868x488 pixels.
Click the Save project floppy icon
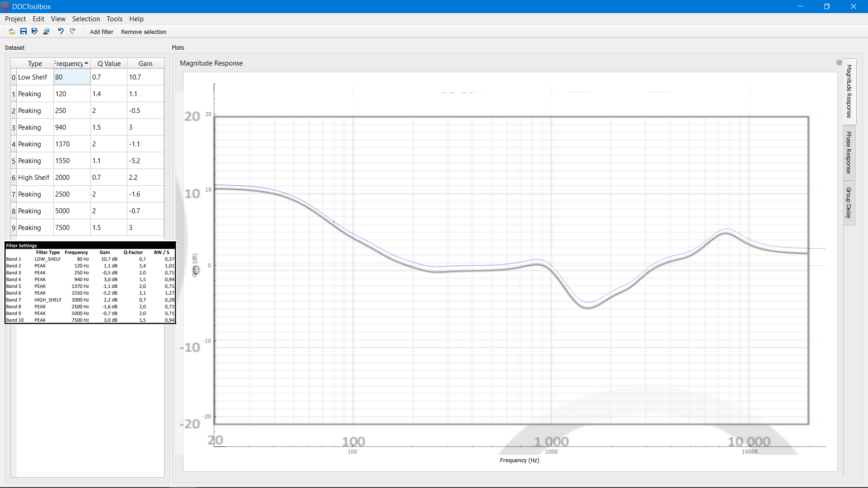coord(24,32)
